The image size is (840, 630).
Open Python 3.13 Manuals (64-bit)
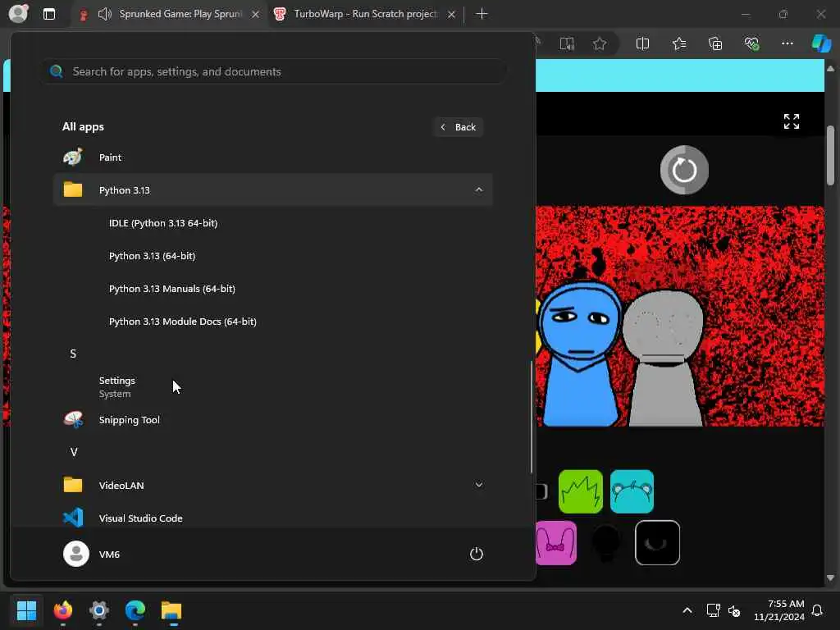(x=172, y=288)
